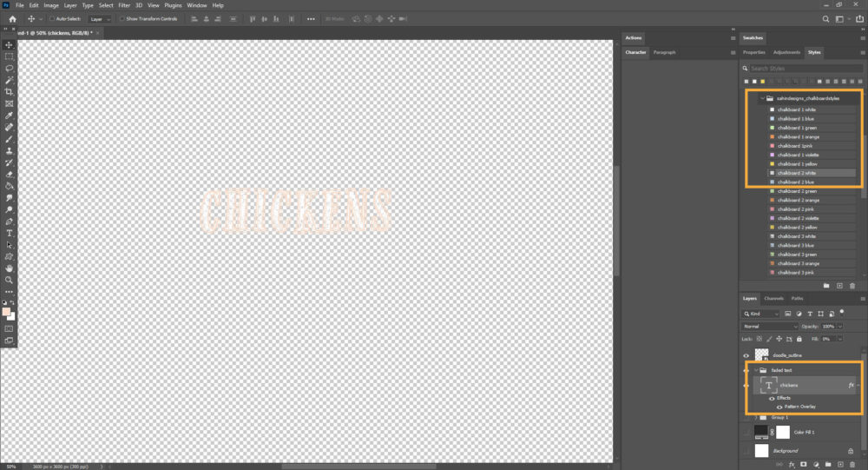Viewport: 868px width, 470px height.
Task: Select the Crop tool
Action: point(10,91)
